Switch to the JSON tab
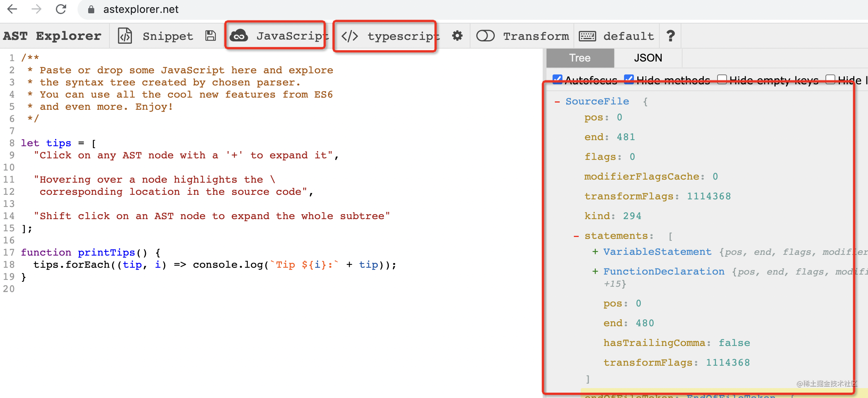 coord(648,58)
